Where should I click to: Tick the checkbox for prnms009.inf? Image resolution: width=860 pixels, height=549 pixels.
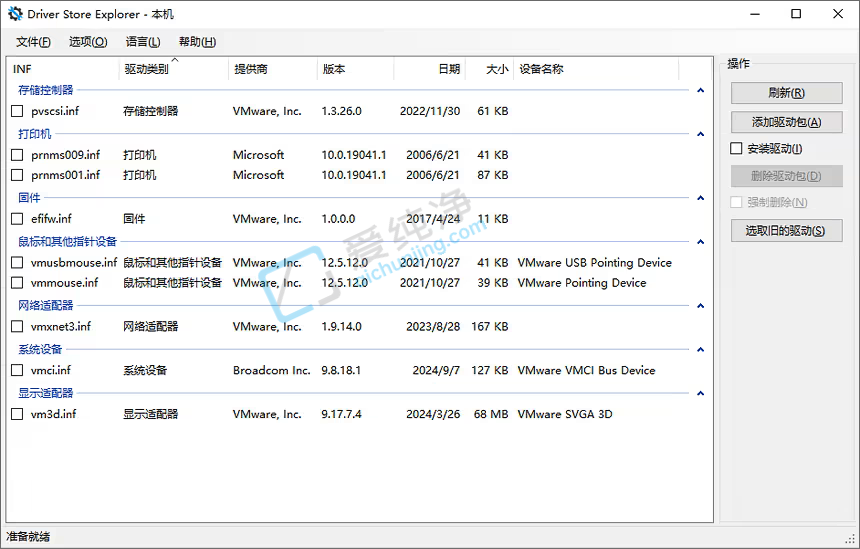[x=17, y=155]
